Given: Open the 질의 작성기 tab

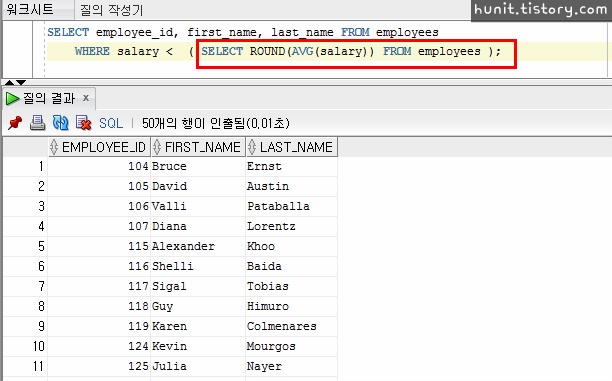Looking at the screenshot, I should pos(112,10).
